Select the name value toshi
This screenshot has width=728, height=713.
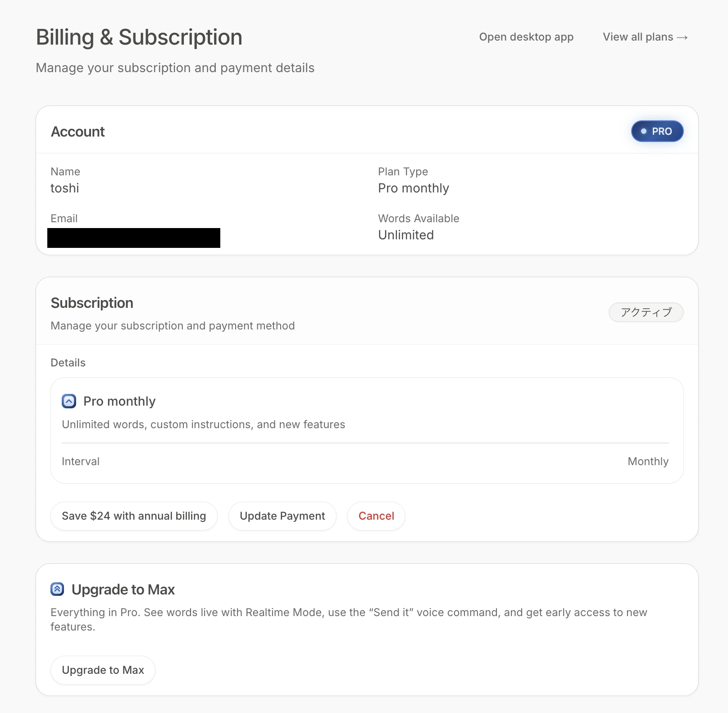65,188
